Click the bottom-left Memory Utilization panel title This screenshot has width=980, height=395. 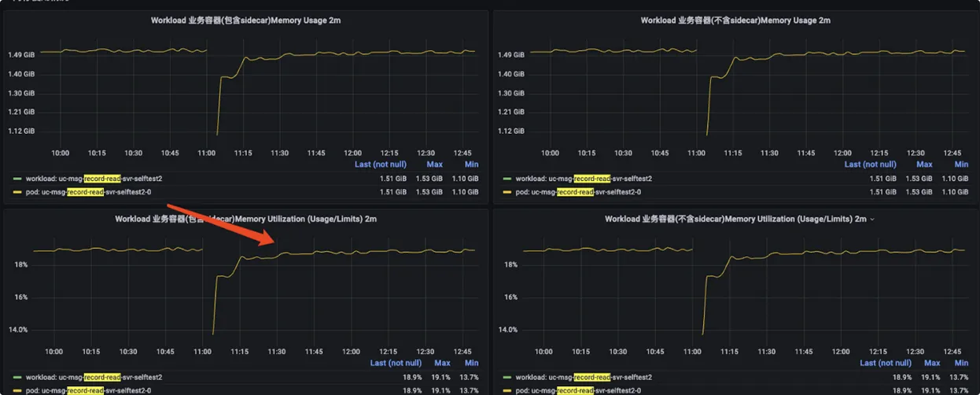[x=245, y=219]
